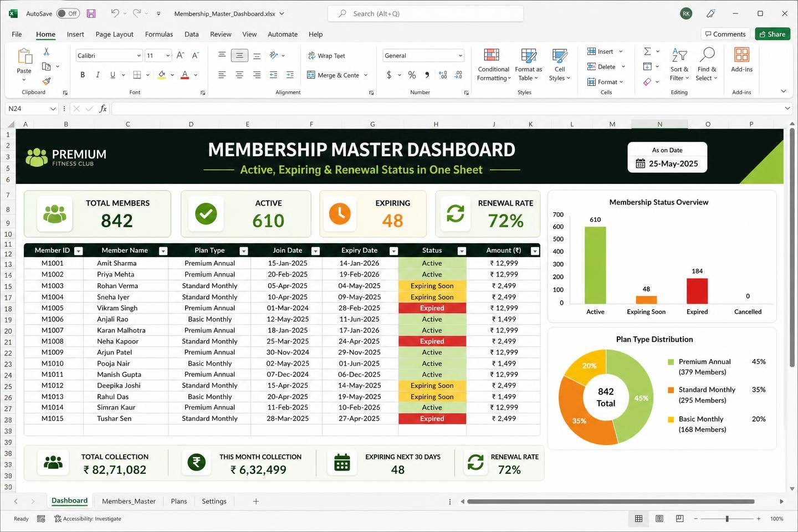This screenshot has height=532, width=798.
Task: Click the Insert Function fx icon
Action: click(x=103, y=109)
